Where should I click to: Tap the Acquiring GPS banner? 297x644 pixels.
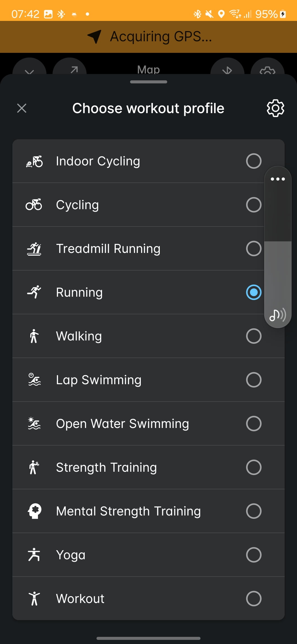(148, 37)
